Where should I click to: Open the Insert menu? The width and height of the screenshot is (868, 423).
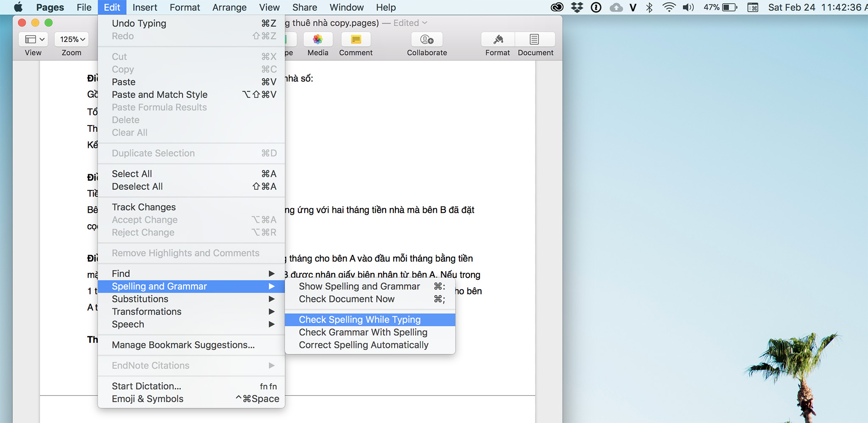click(145, 7)
